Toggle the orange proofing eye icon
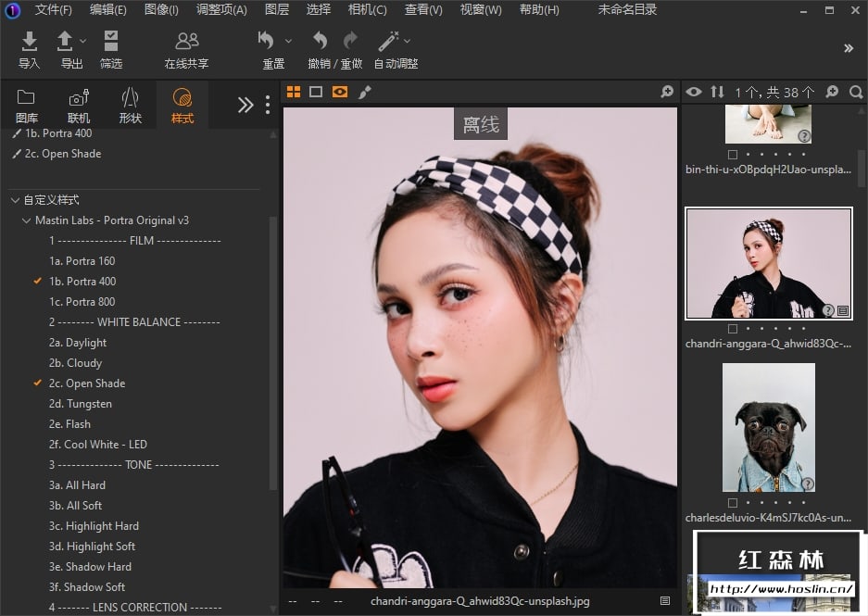868x616 pixels. (340, 92)
